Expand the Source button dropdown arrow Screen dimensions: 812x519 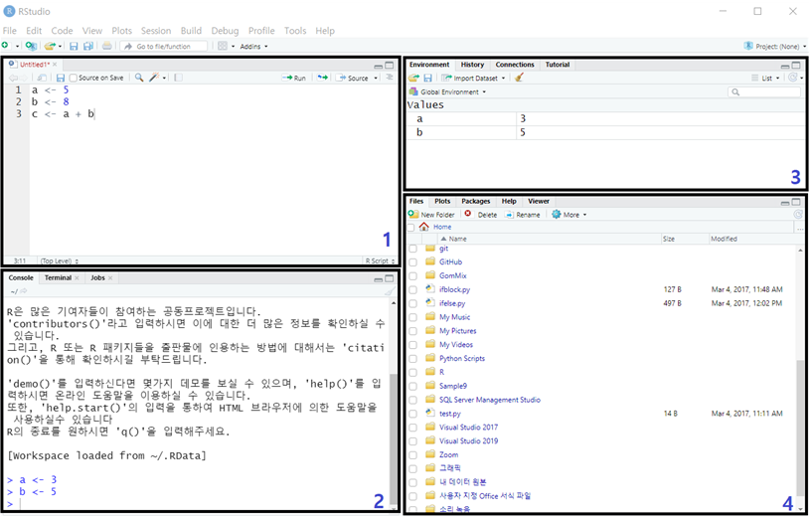coord(376,78)
